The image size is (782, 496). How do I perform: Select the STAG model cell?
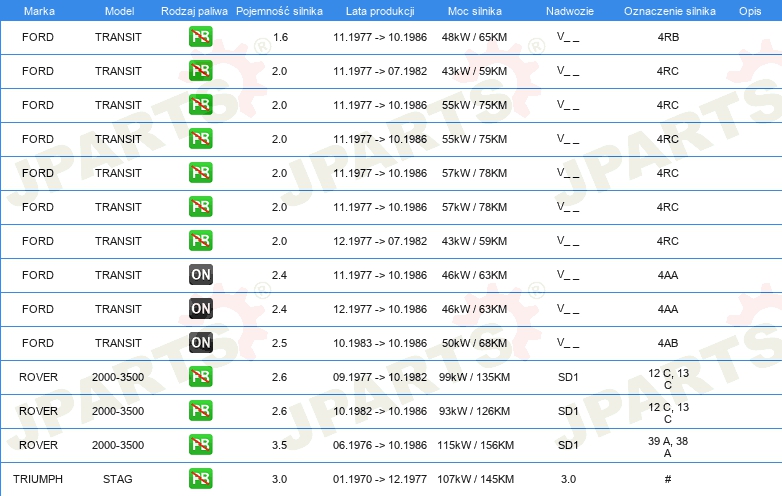point(118,479)
